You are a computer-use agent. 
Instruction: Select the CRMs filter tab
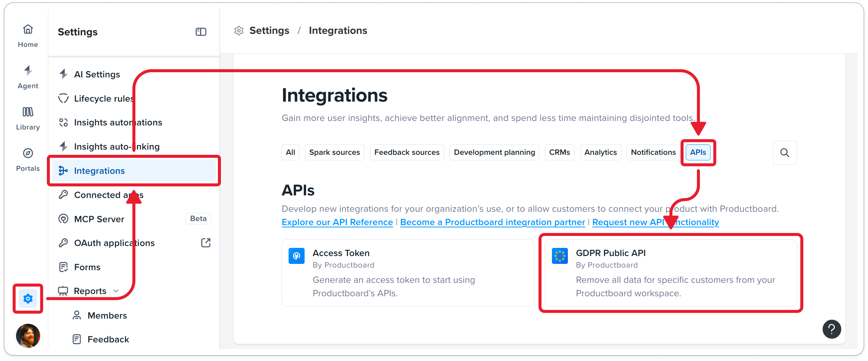(x=560, y=153)
